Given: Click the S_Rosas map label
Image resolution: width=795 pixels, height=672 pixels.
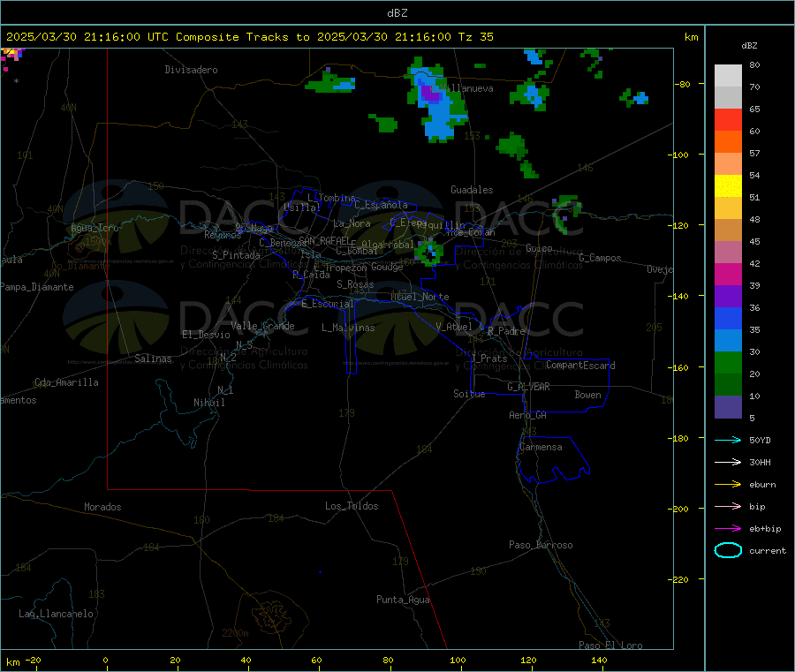Looking at the screenshot, I should tap(355, 284).
